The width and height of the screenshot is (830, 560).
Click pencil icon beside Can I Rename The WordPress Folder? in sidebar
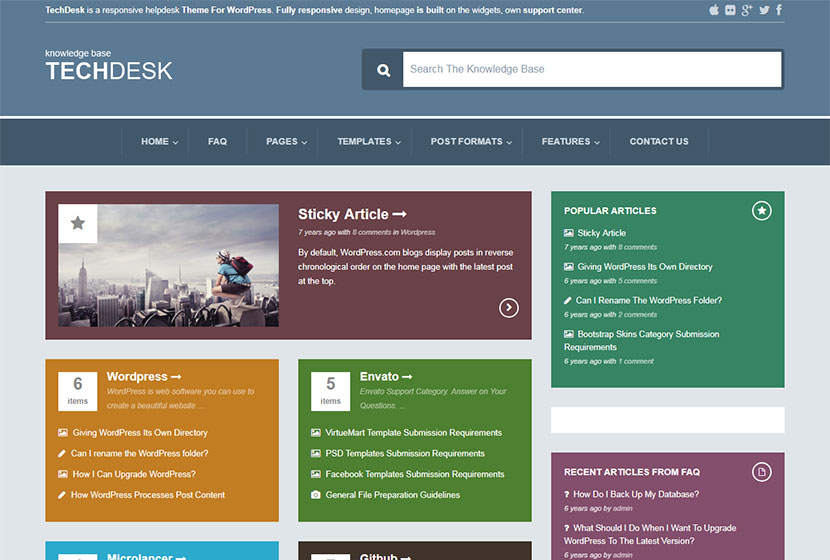[568, 300]
